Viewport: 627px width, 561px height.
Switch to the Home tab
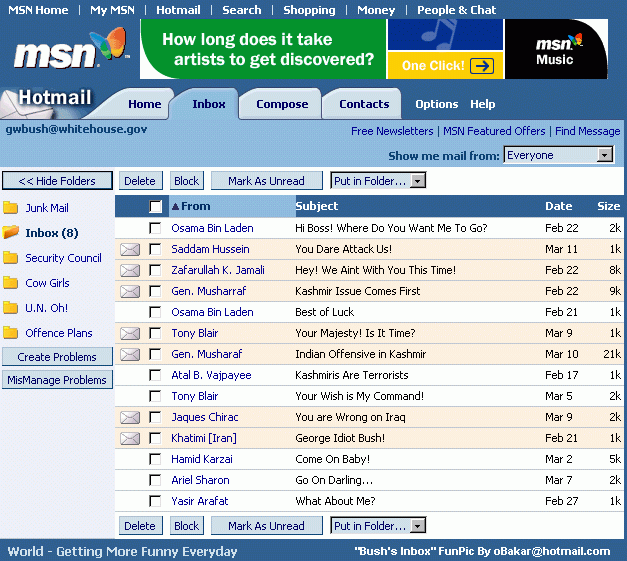tap(144, 104)
